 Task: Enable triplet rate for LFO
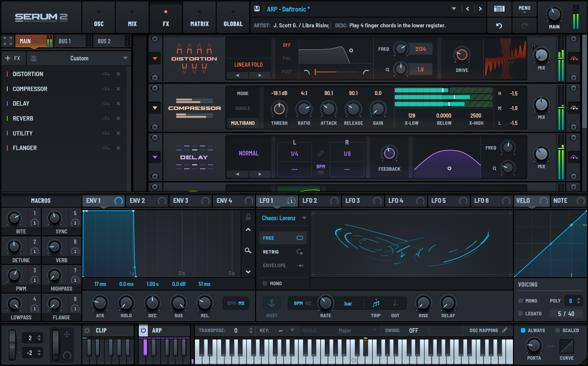click(x=376, y=303)
